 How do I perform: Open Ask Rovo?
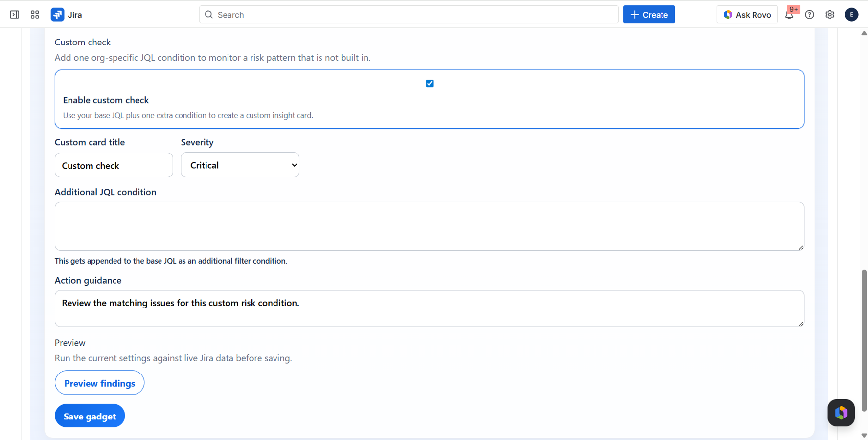(x=747, y=14)
